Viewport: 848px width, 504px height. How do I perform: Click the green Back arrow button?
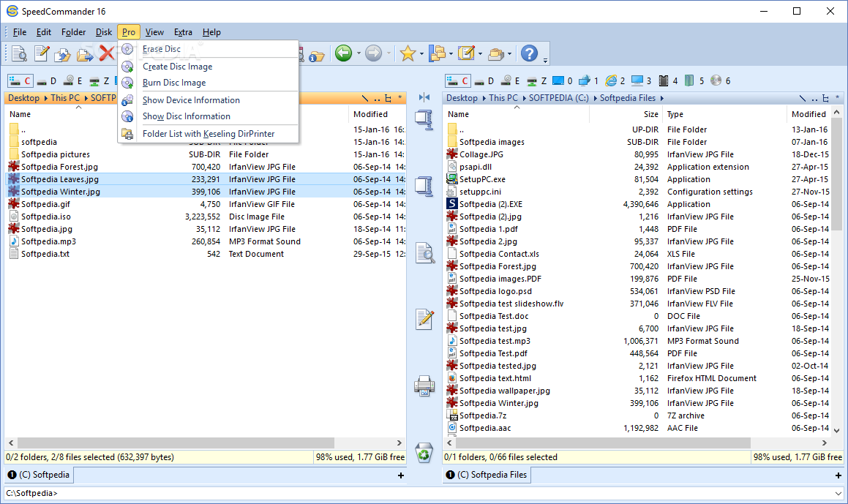[x=343, y=53]
